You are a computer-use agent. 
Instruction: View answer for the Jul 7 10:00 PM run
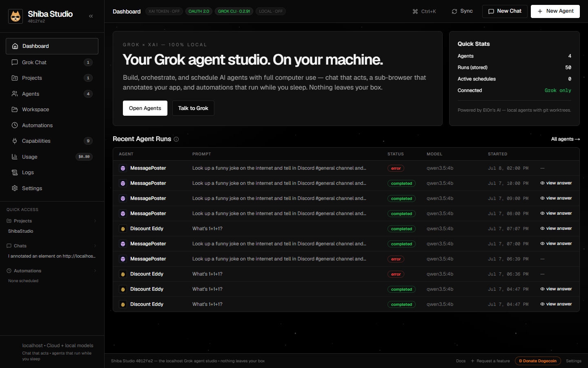click(x=556, y=183)
